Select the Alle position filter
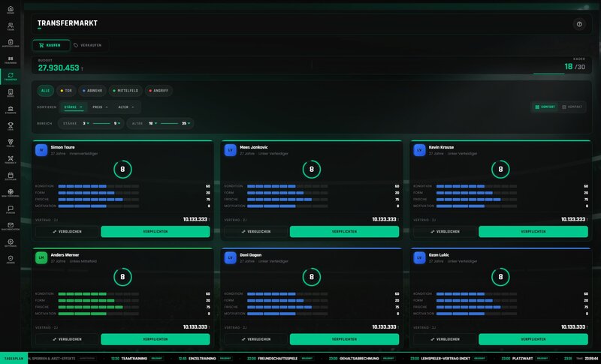Viewport: 601px width, 364px height. pyautogui.click(x=46, y=91)
